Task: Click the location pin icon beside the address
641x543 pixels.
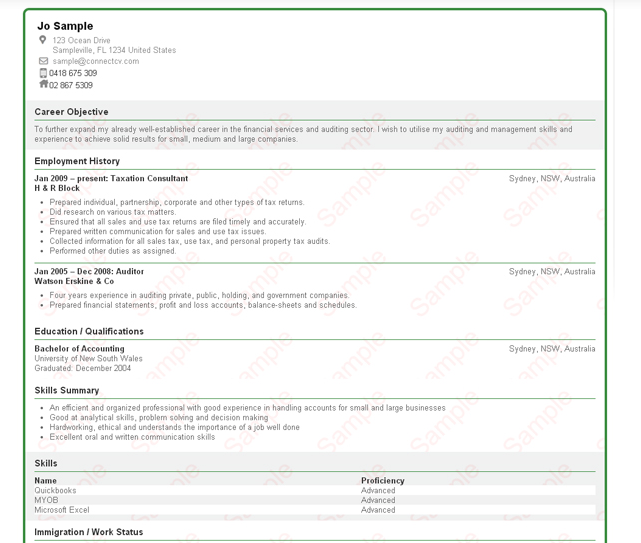Action: click(x=43, y=40)
